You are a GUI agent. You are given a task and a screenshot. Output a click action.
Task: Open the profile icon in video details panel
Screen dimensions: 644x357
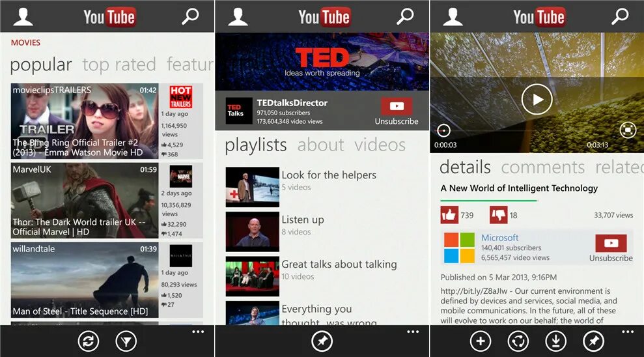coord(453,17)
